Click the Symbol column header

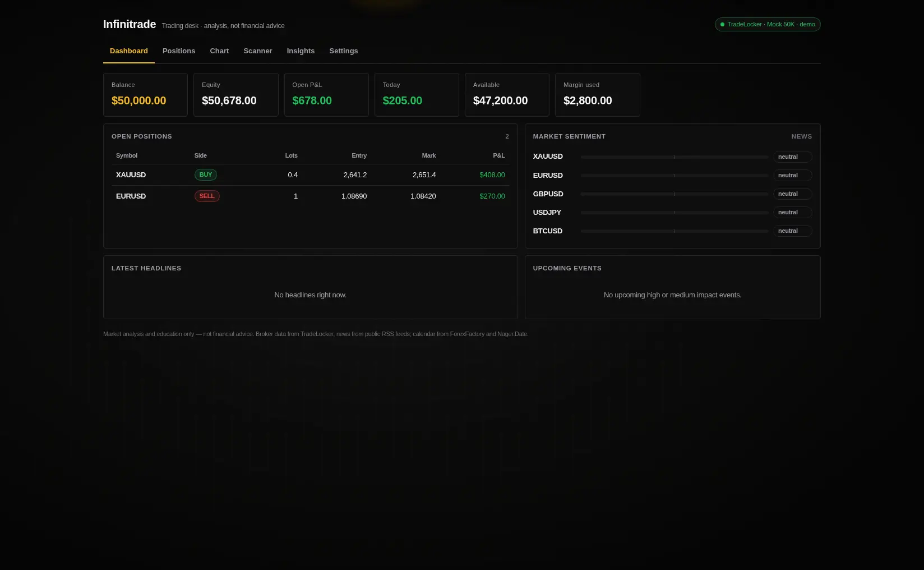click(127, 156)
